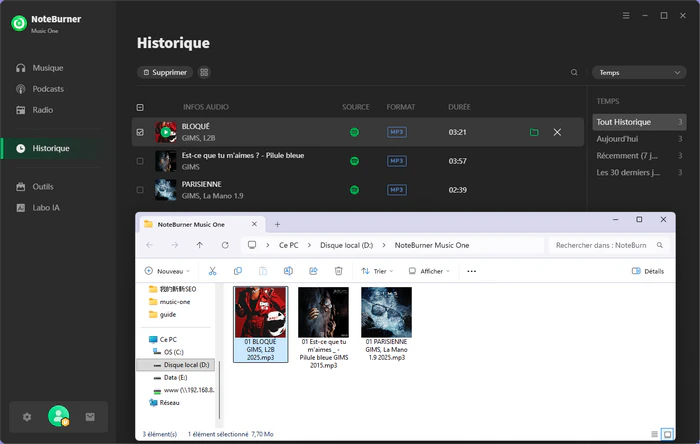The width and height of the screenshot is (700, 444).
Task: Select Aujourd'hui filter
Action: [639, 139]
